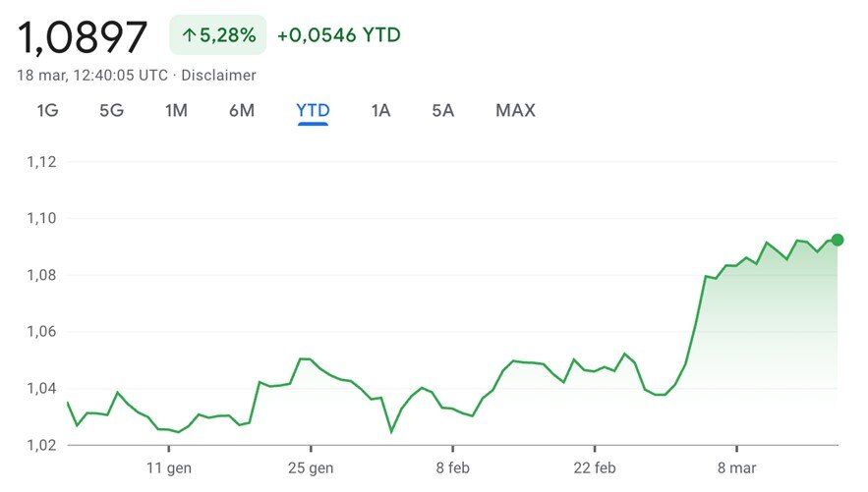Click the 11 gen date label

[167, 468]
